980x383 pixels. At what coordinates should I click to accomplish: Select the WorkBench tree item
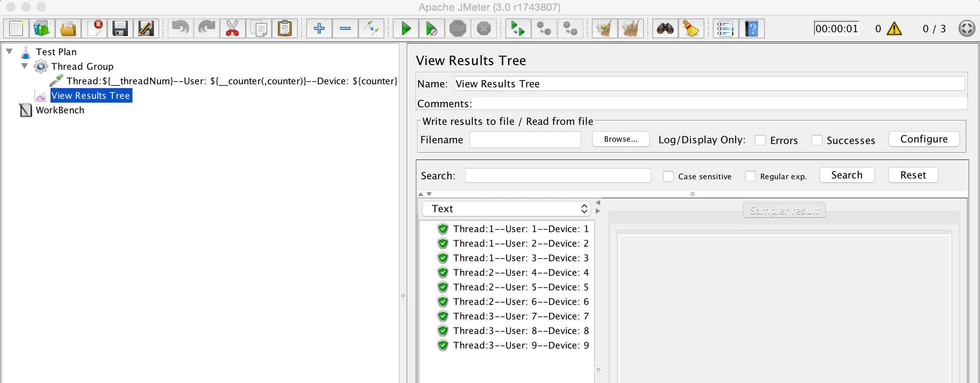pos(60,110)
